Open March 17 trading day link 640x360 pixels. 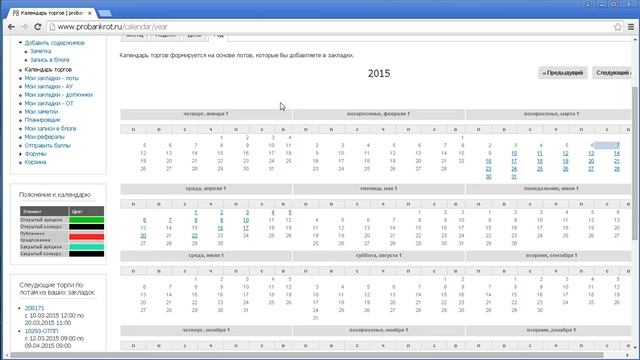click(514, 161)
